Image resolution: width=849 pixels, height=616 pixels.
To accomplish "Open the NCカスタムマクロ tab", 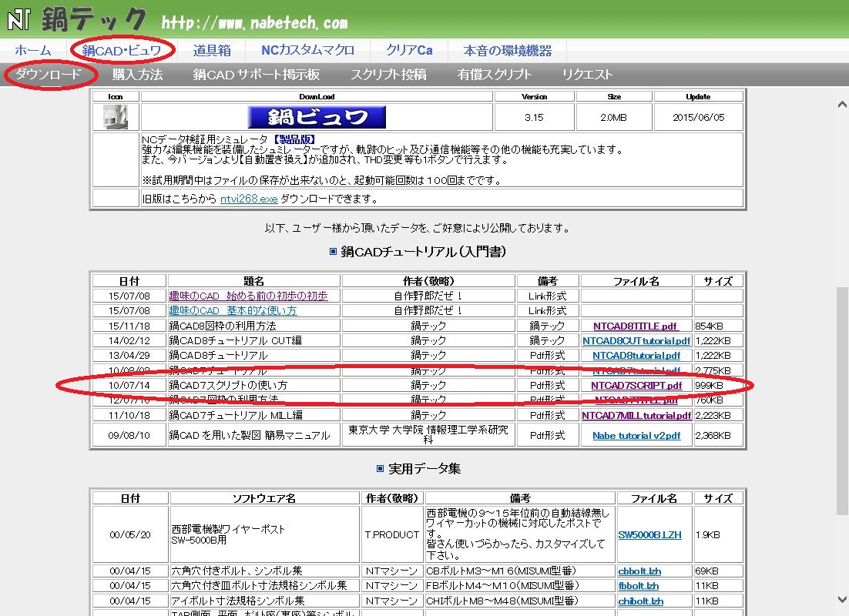I will pyautogui.click(x=307, y=50).
